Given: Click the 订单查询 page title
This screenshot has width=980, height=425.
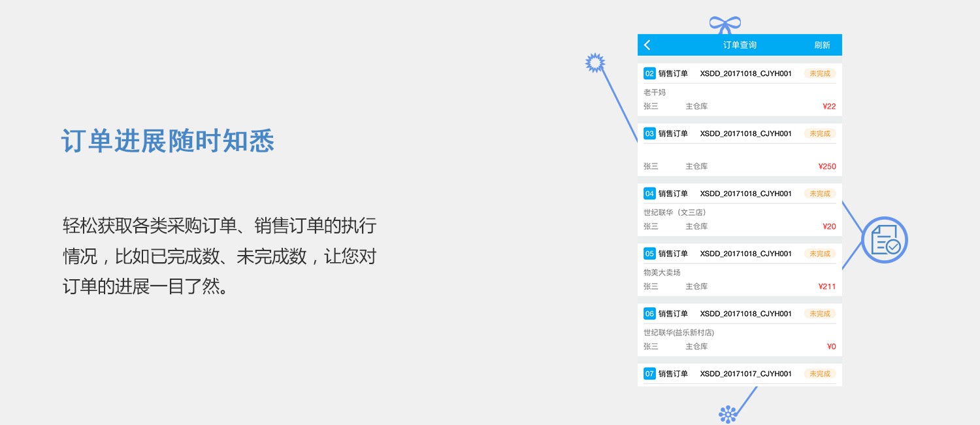Looking at the screenshot, I should pos(740,45).
